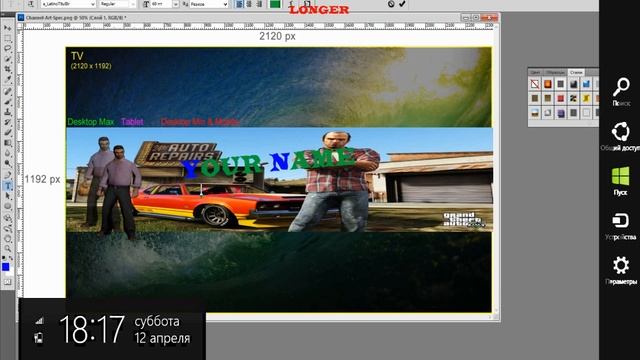The height and width of the screenshot is (360, 640).
Task: Select the Clone Stamp tool
Action: coord(8,112)
